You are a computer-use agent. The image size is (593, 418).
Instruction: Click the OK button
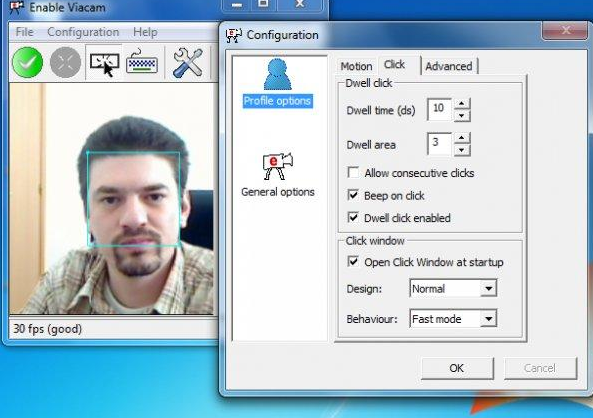click(457, 368)
